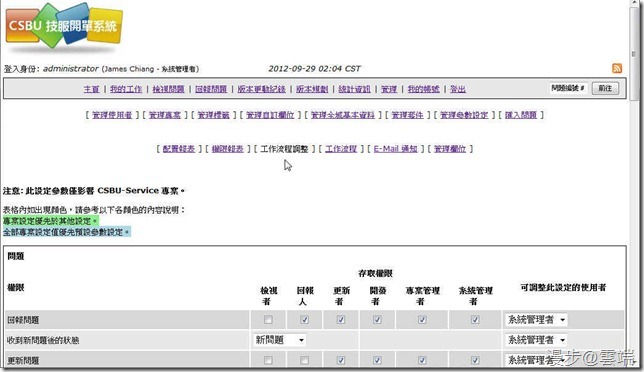The height and width of the screenshot is (372, 644).
Task: Open 我的帳號 in the navigation bar
Action: [x=423, y=89]
